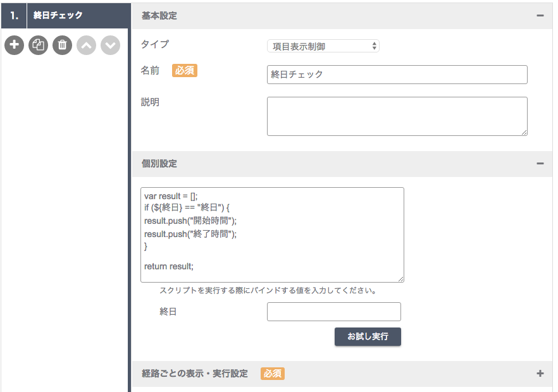The image size is (558, 392).
Task: Move item down with down-arrow icon
Action: point(110,45)
